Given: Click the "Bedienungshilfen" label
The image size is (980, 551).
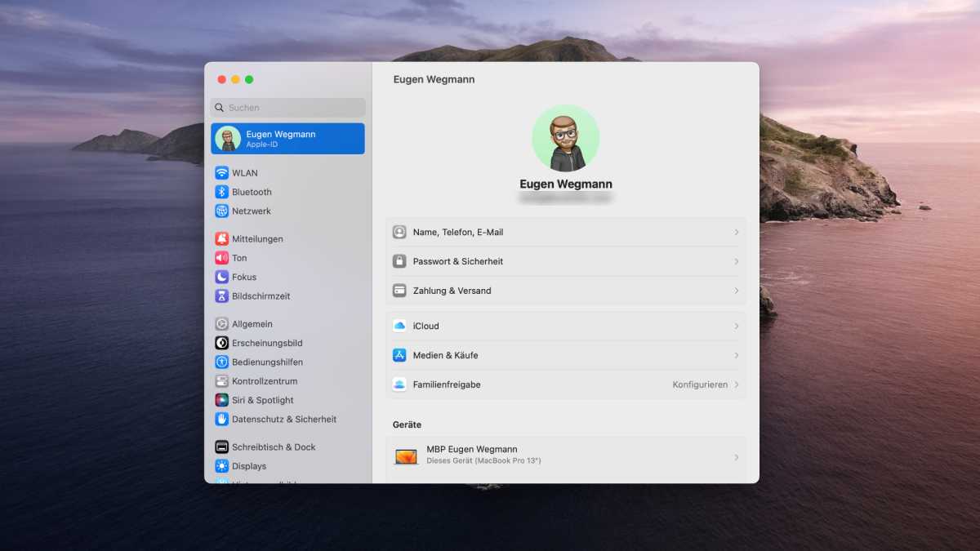Looking at the screenshot, I should click(x=267, y=362).
